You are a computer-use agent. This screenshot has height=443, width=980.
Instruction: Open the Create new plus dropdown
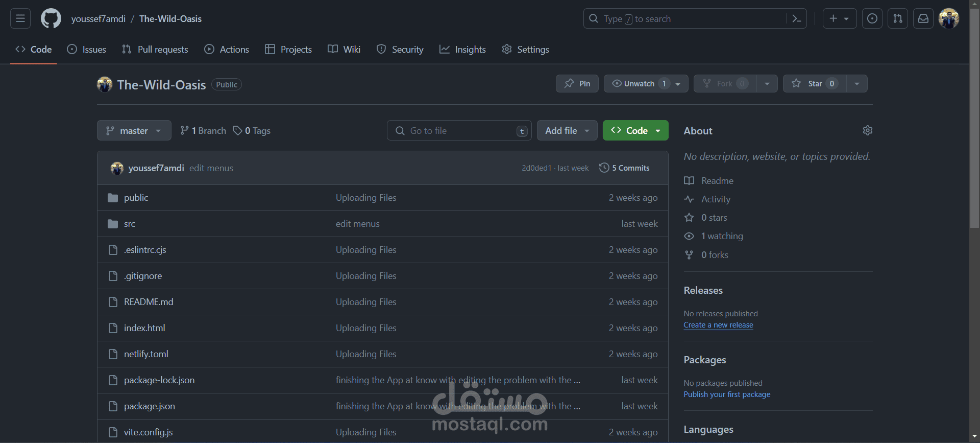840,18
